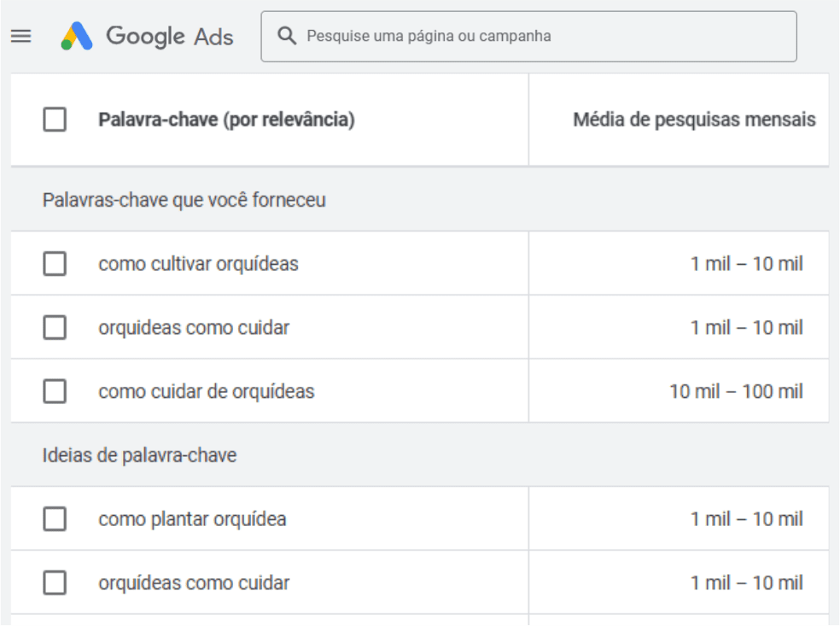Select checkbox for 'como cuidar de orquídeas'

click(x=55, y=391)
